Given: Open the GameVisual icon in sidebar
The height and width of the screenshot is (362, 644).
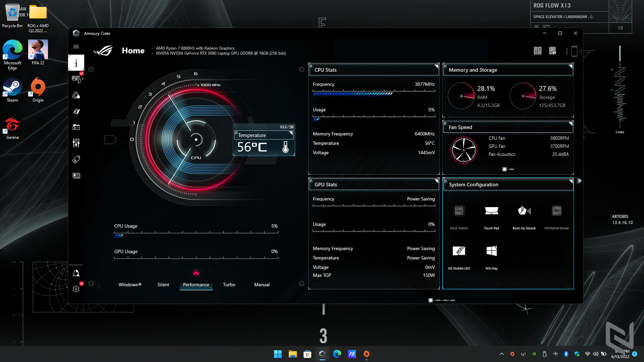Looking at the screenshot, I should 76,111.
